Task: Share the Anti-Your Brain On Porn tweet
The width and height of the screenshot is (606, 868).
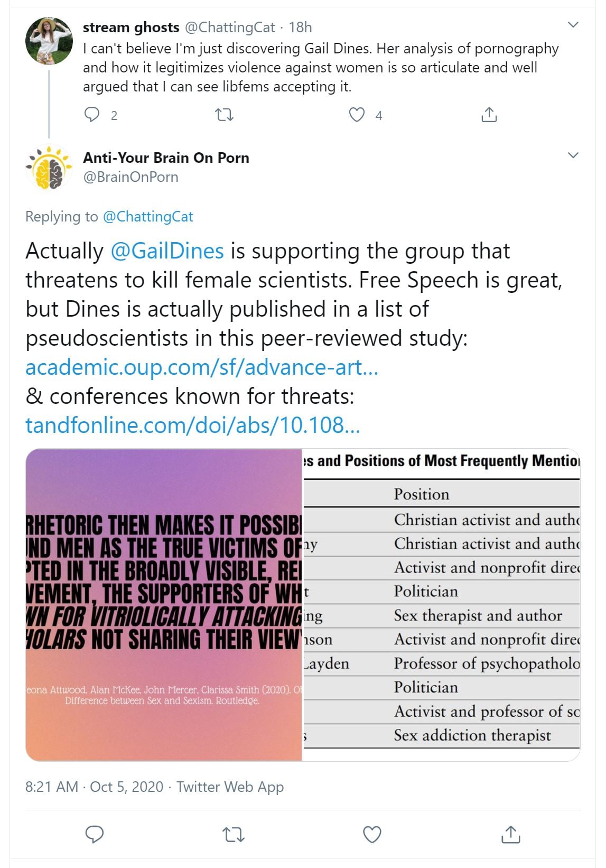Action: (510, 834)
